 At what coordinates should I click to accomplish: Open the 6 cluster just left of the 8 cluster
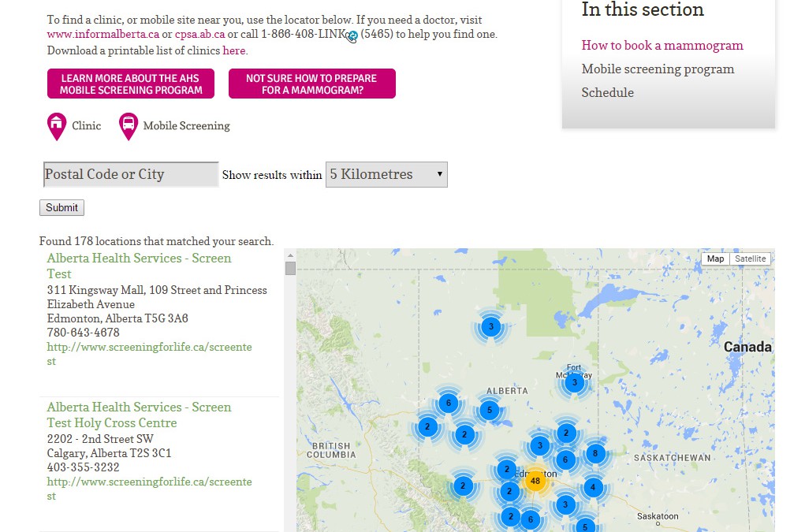565,459
